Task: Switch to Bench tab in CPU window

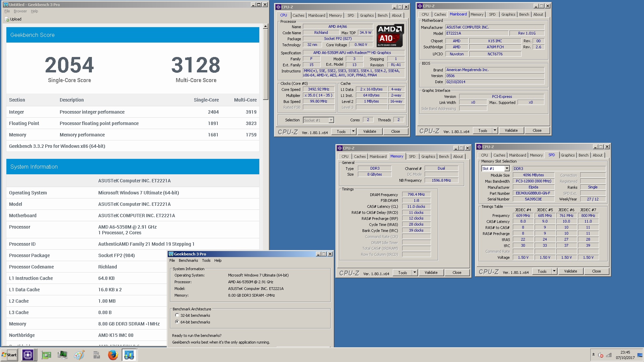Action: [x=382, y=15]
